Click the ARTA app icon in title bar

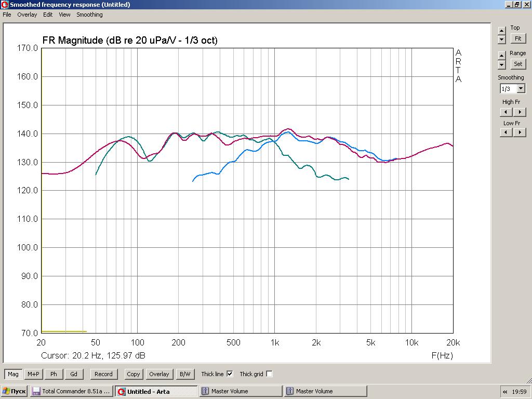coord(5,4)
